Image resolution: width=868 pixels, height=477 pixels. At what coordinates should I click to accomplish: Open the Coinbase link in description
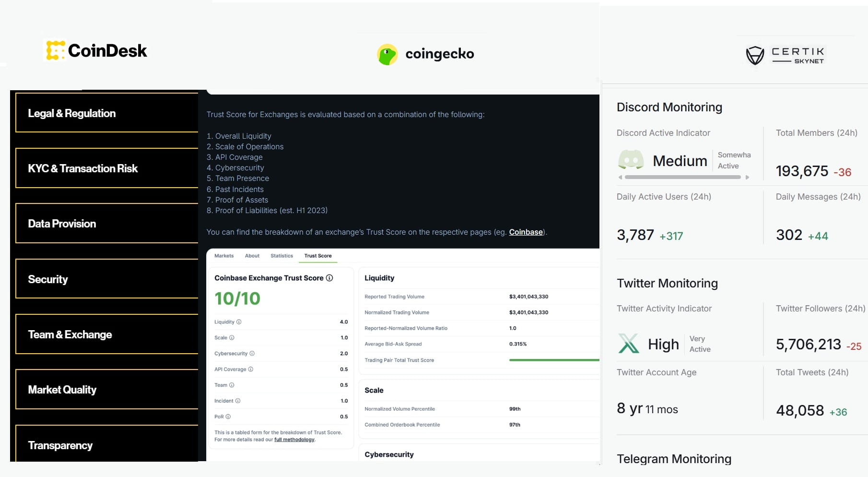point(526,232)
